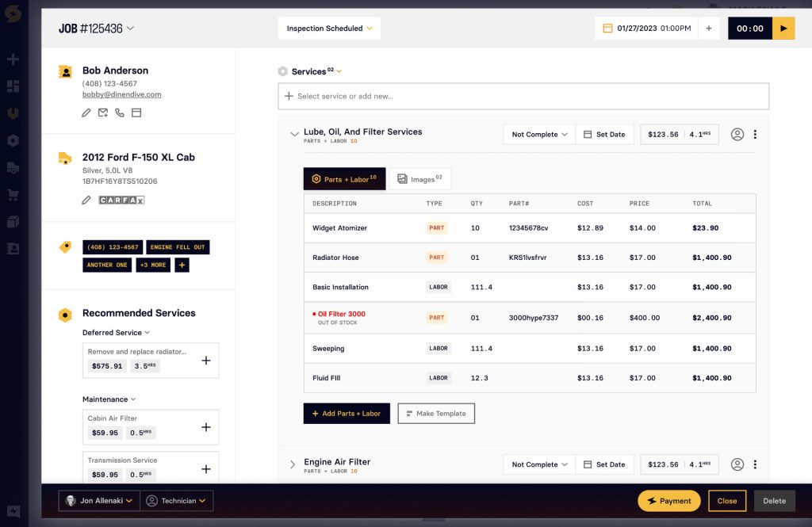Open the Technician role dropdown at bottom
This screenshot has width=812, height=527.
point(176,501)
